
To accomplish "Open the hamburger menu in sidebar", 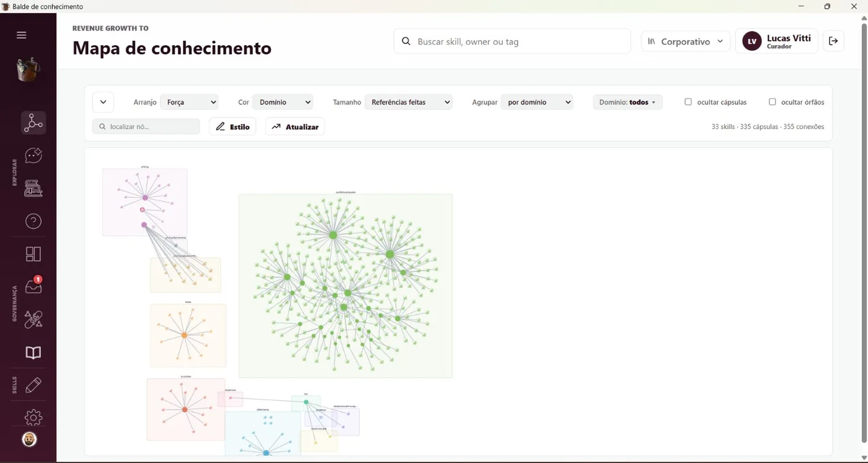I will [x=22, y=35].
